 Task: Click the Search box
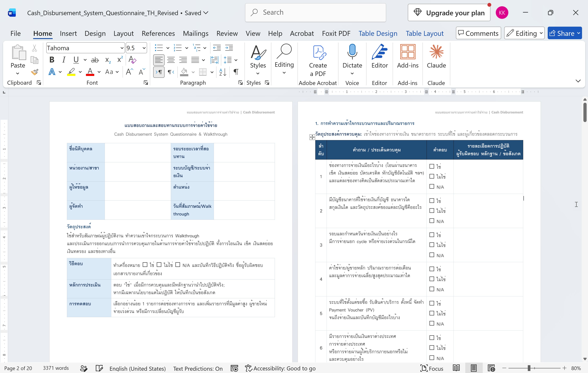(315, 12)
